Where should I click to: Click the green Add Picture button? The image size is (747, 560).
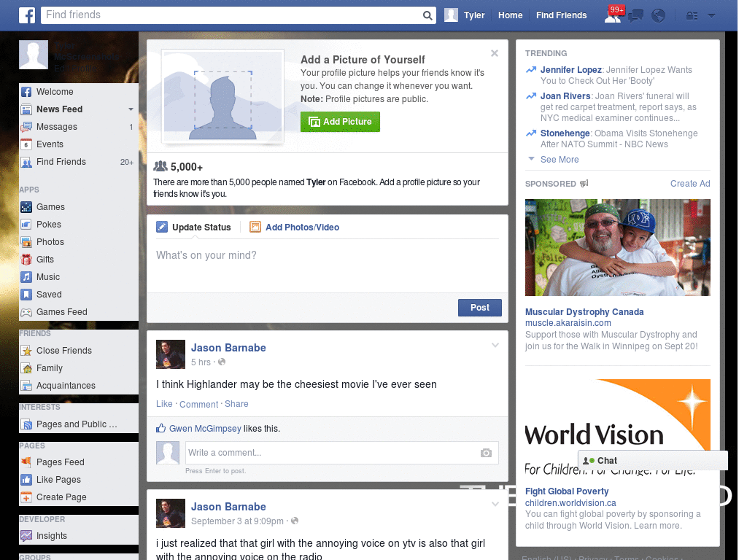[340, 122]
